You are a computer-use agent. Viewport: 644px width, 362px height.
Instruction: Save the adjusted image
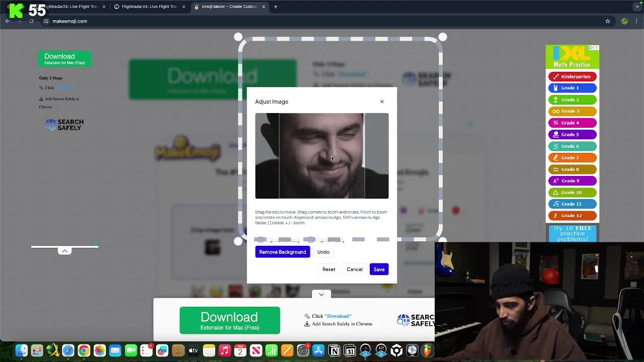(x=379, y=269)
